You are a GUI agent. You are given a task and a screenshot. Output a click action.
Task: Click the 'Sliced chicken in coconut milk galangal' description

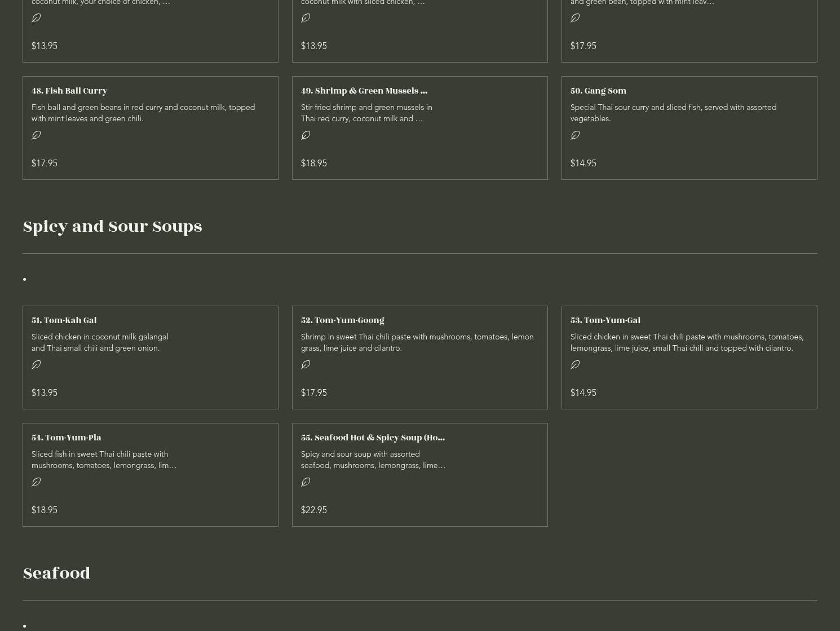(100, 342)
